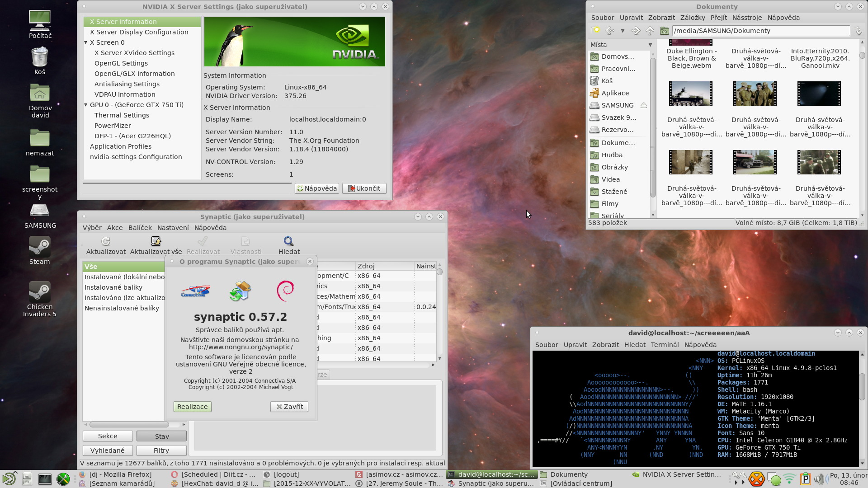Launch Steam from the desktop icon
Viewport: 868px width, 488px height.
pyautogui.click(x=40, y=251)
